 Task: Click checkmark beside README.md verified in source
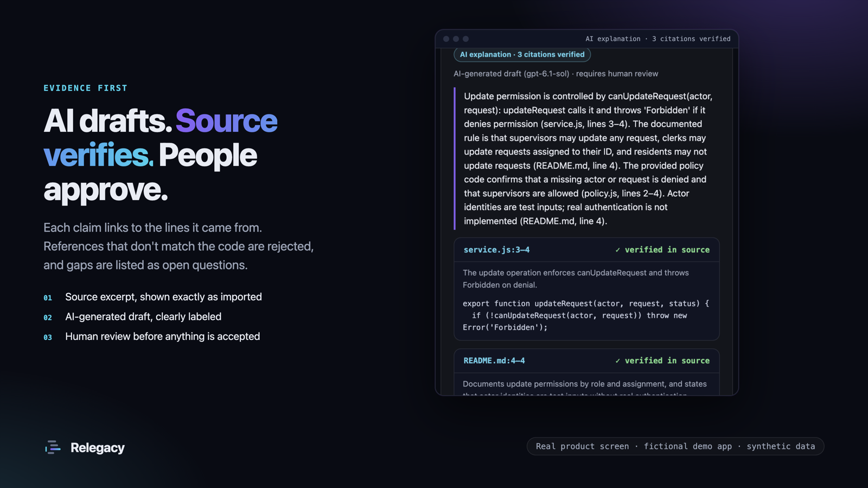tap(617, 361)
